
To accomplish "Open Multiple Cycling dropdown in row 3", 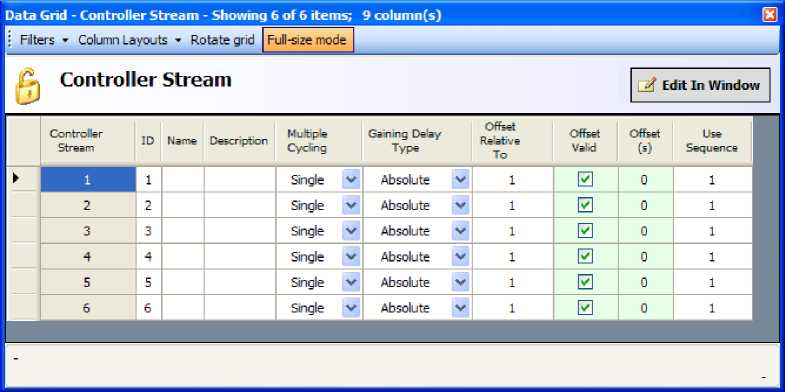I will (351, 231).
